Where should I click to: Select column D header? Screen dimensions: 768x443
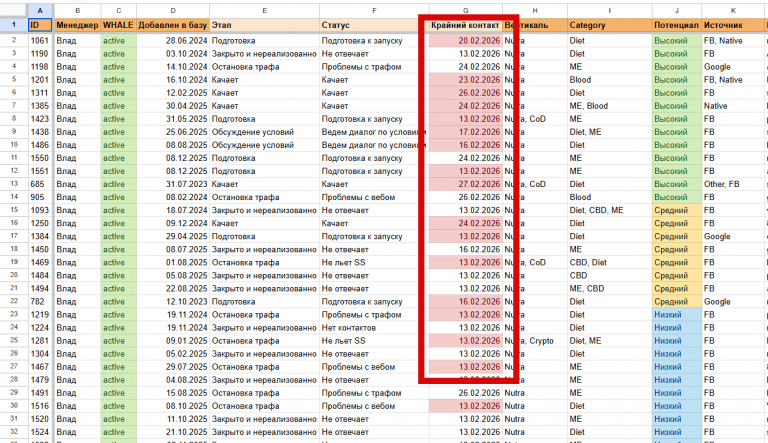[x=173, y=10]
